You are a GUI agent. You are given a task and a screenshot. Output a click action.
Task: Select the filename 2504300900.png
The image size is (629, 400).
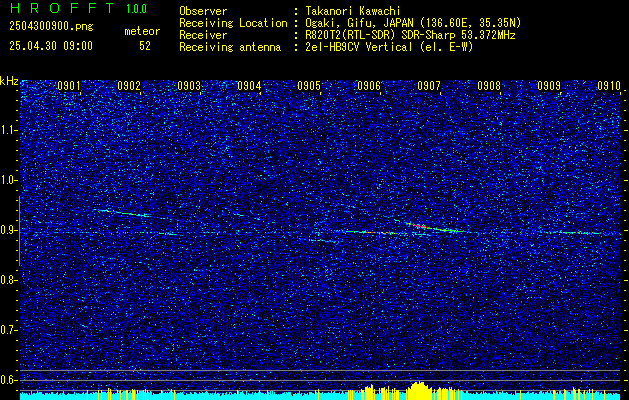tap(51, 27)
